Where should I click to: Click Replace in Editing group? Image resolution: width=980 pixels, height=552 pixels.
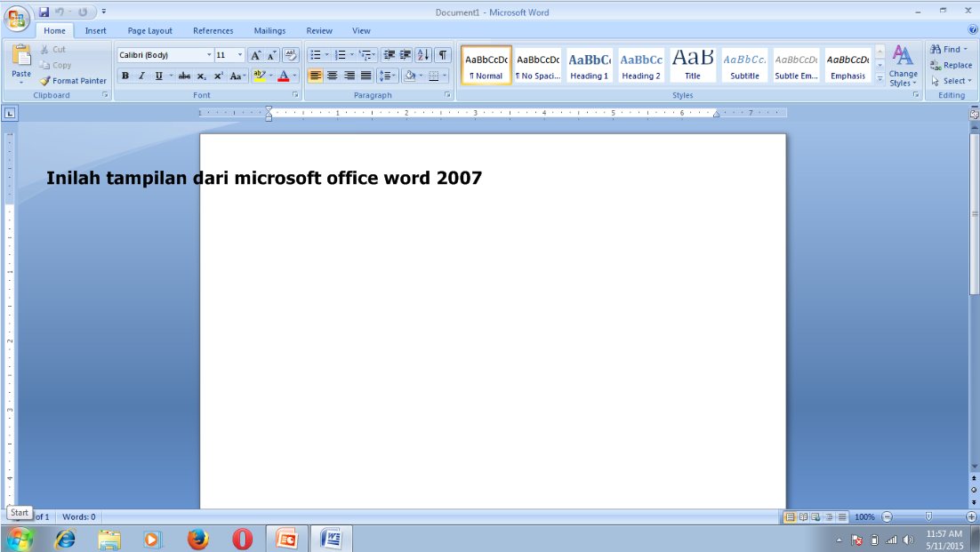[952, 65]
